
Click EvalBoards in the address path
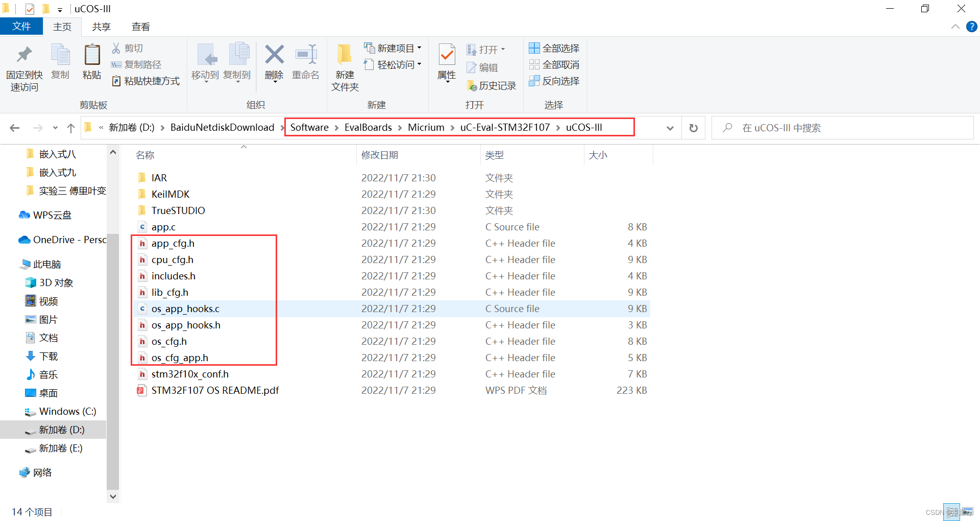368,128
